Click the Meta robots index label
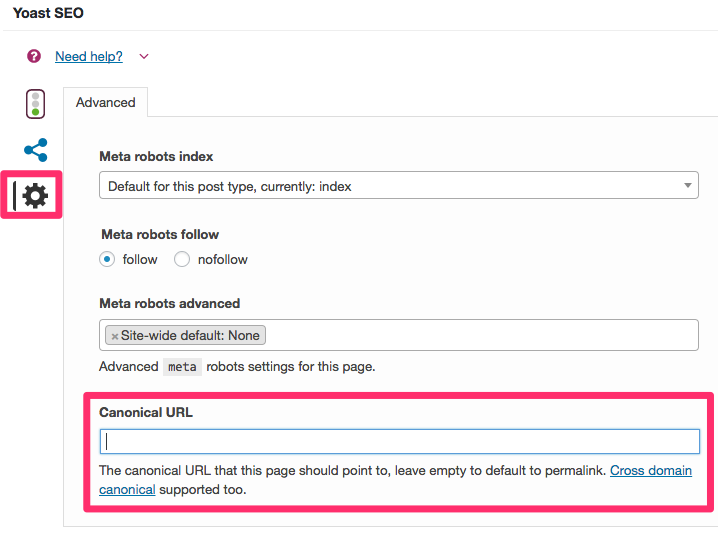The image size is (718, 537). pyautogui.click(x=156, y=157)
